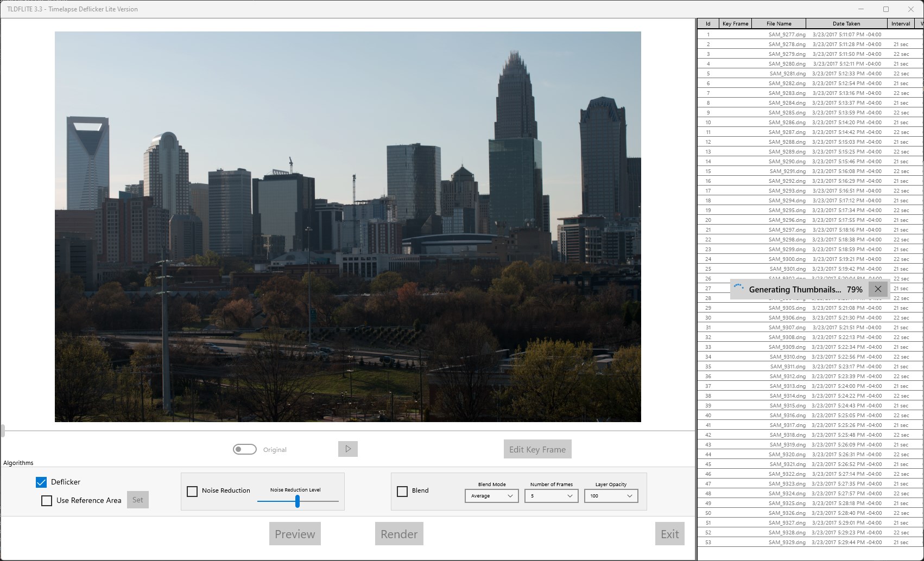924x561 pixels.
Task: Click Id cell 45 in the list
Action: click(708, 464)
